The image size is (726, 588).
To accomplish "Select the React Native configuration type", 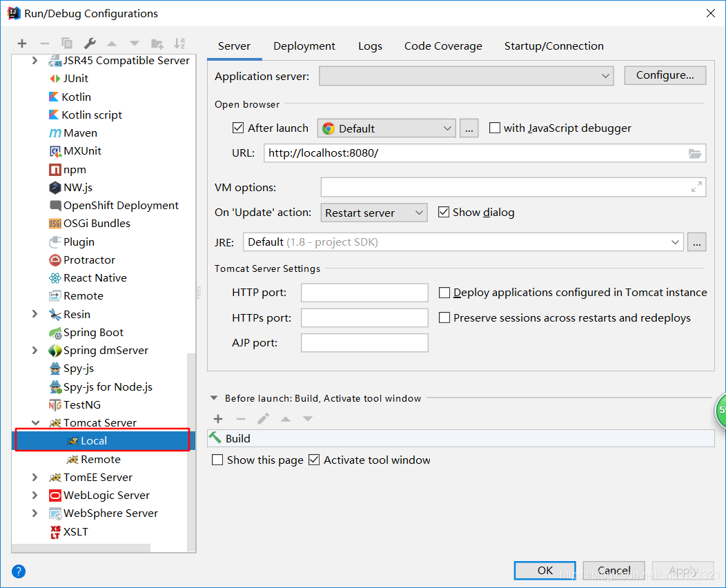I will tap(88, 278).
